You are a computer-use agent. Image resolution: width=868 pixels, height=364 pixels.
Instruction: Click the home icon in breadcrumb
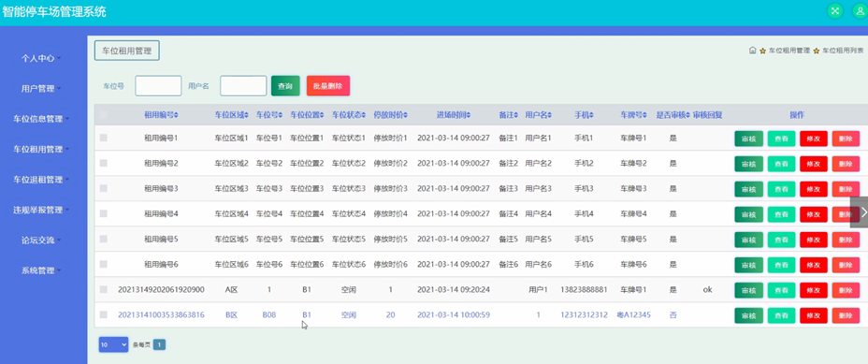click(x=752, y=50)
